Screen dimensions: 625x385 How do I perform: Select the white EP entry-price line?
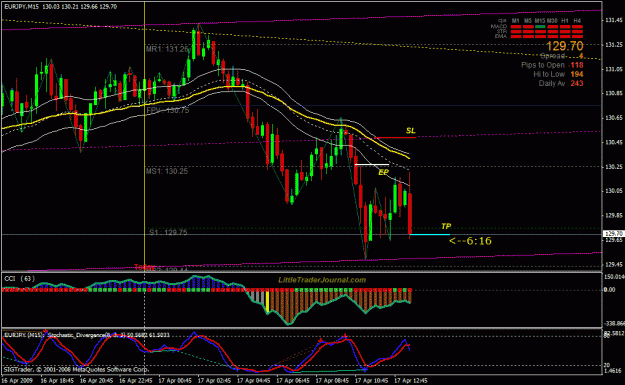tap(371, 164)
